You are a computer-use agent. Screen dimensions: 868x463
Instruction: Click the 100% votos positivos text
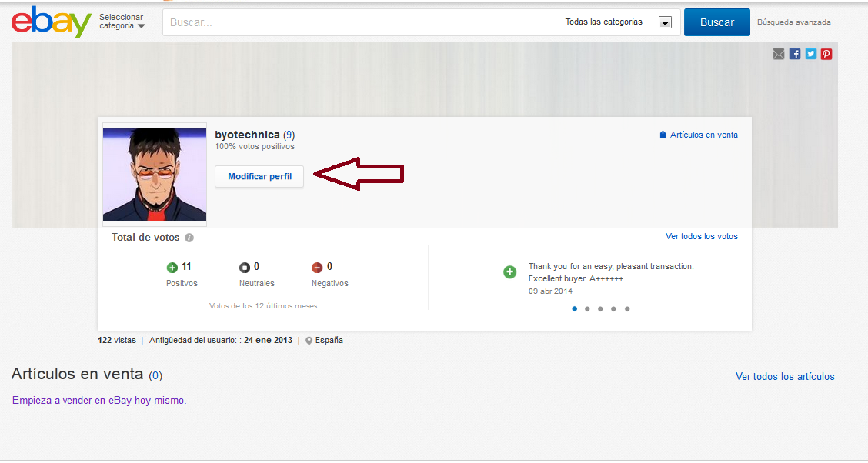(x=255, y=147)
